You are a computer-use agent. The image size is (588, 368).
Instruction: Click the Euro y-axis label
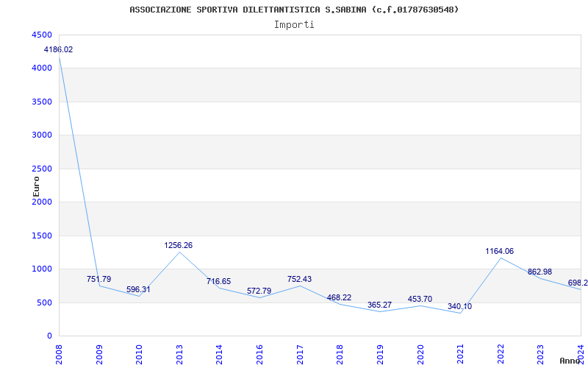[x=36, y=186]
